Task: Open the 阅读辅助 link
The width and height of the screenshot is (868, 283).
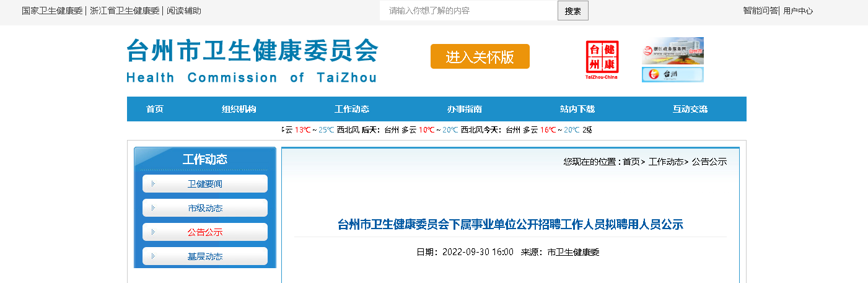Action: click(184, 11)
